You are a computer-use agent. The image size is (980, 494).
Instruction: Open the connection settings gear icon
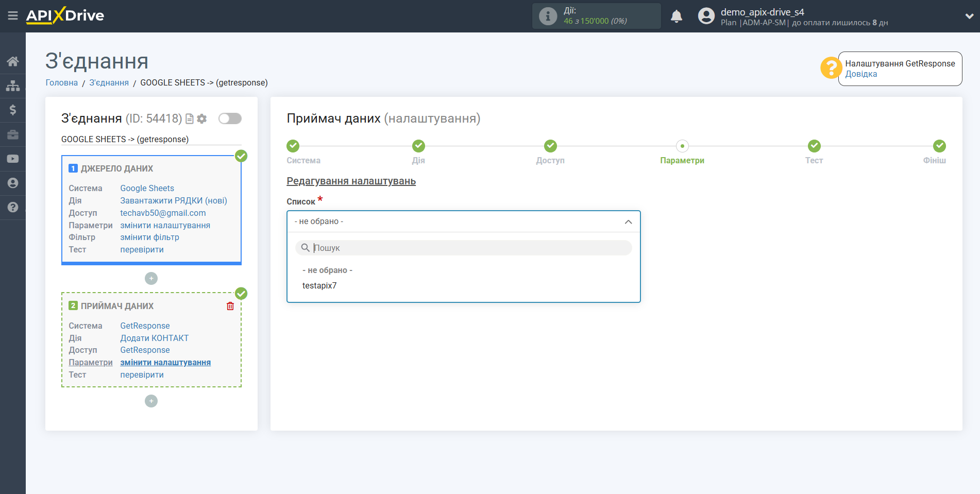202,119
